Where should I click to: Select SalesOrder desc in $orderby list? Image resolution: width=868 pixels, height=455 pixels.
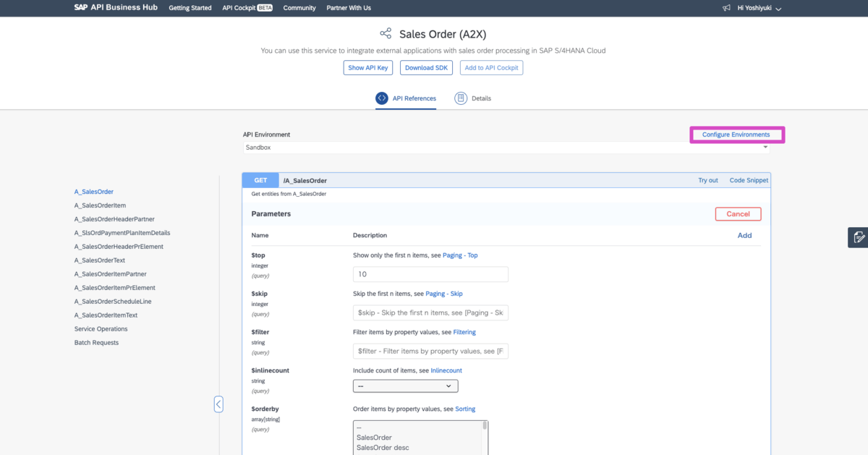click(383, 448)
